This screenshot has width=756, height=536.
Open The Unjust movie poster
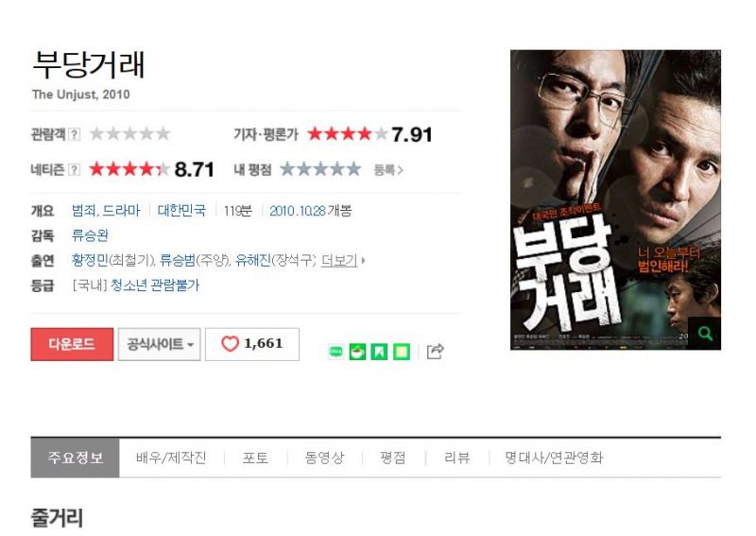[615, 199]
